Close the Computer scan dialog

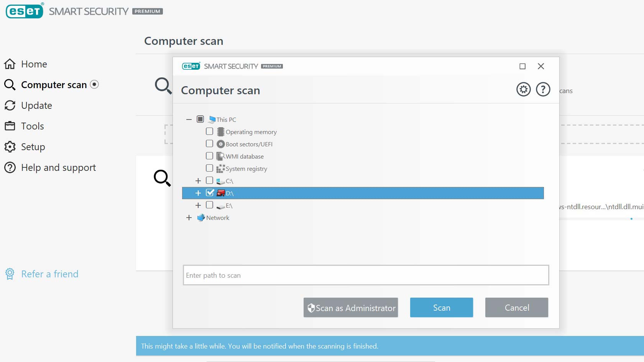(541, 66)
